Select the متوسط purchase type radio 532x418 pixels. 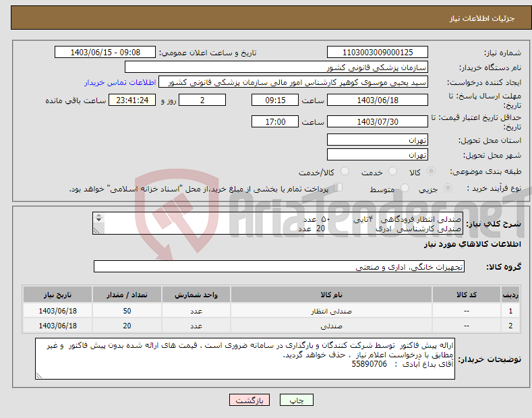pyautogui.click(x=405, y=188)
